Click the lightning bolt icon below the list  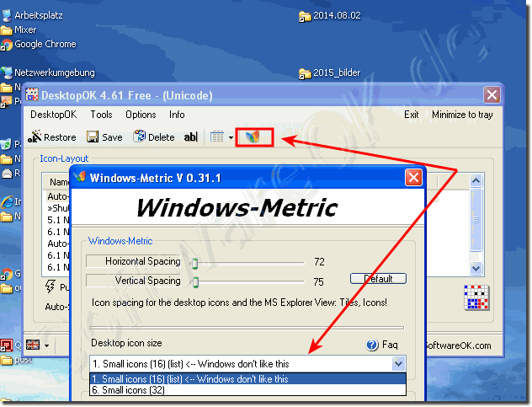click(x=51, y=286)
